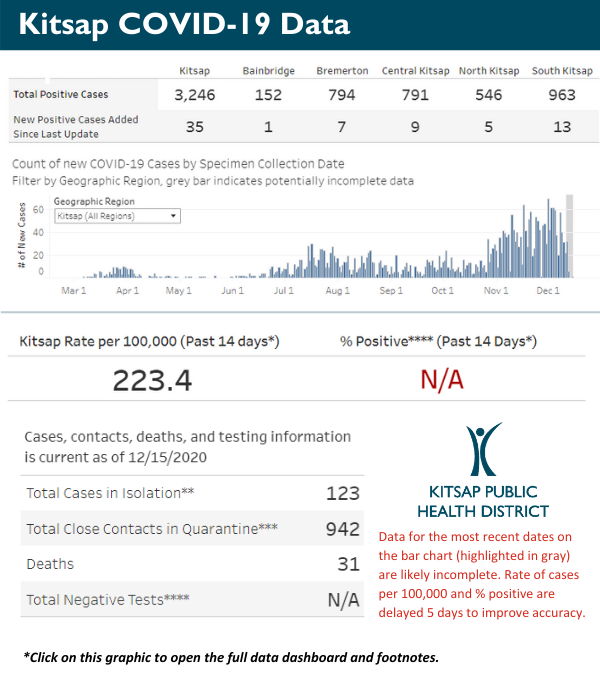
Task: Click the Deaths row showing 31
Action: tap(193, 564)
